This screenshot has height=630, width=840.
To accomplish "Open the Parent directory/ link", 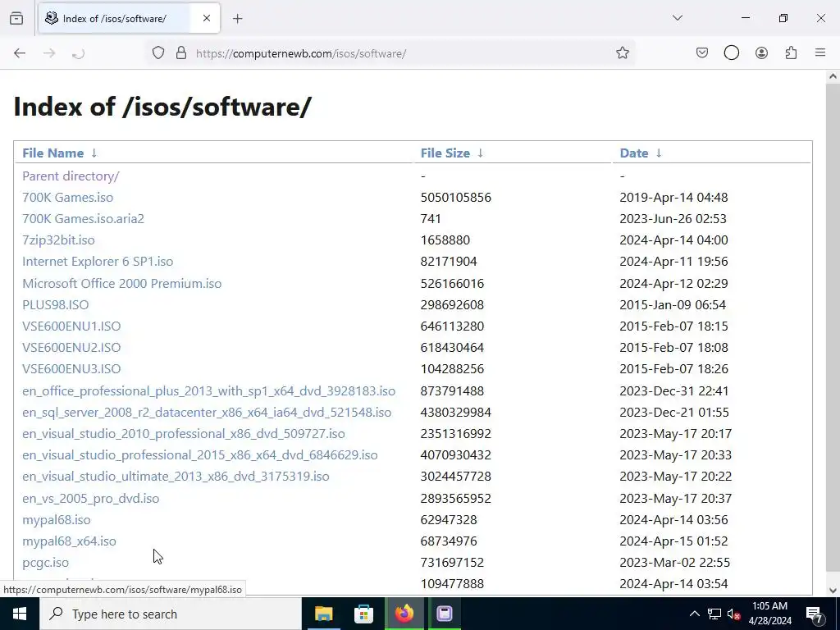I will coord(71,176).
